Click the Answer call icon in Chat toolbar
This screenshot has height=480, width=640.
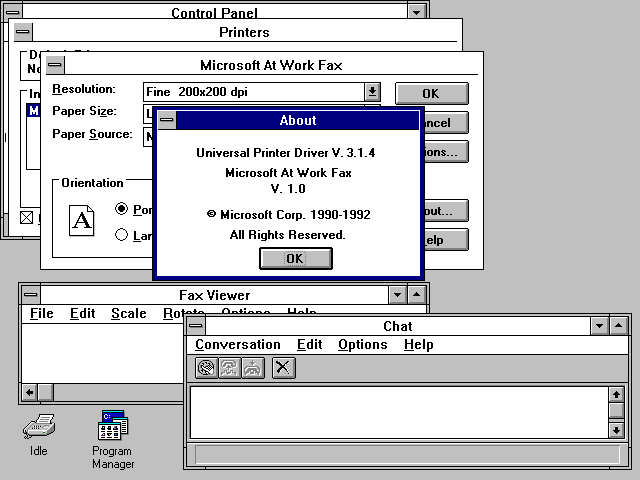(x=229, y=368)
